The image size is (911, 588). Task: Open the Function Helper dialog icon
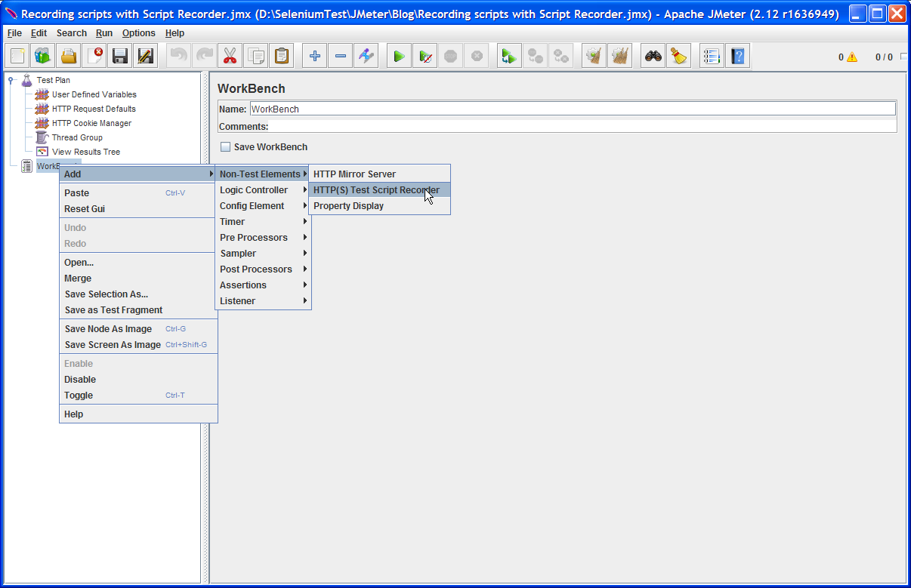coord(712,56)
